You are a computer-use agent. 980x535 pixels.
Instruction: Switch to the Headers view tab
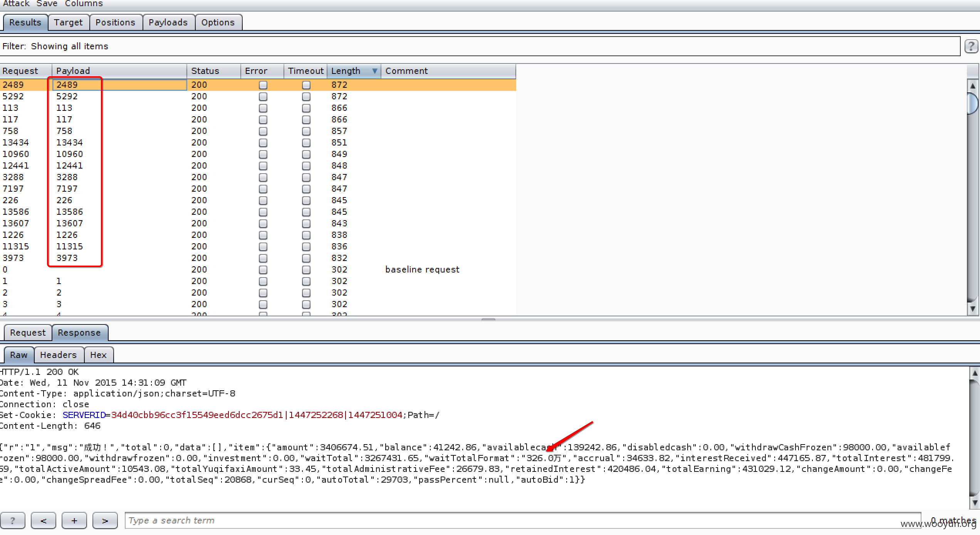[x=59, y=355]
